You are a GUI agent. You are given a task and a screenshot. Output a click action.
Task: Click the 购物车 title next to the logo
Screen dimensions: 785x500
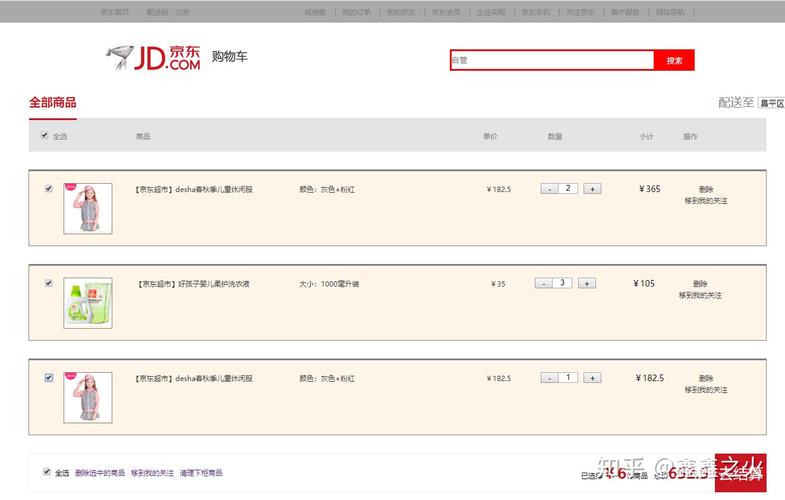(229, 56)
